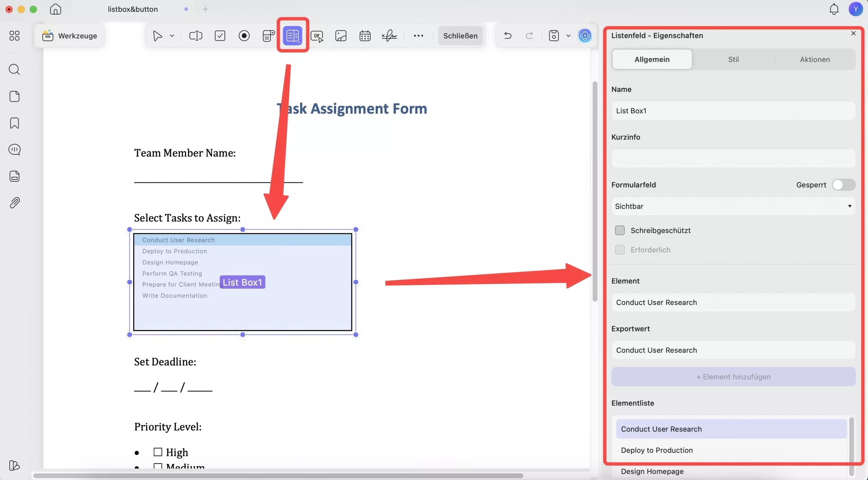868x480 pixels.
Task: Click the bottom sidebar layers icon
Action: click(x=14, y=465)
